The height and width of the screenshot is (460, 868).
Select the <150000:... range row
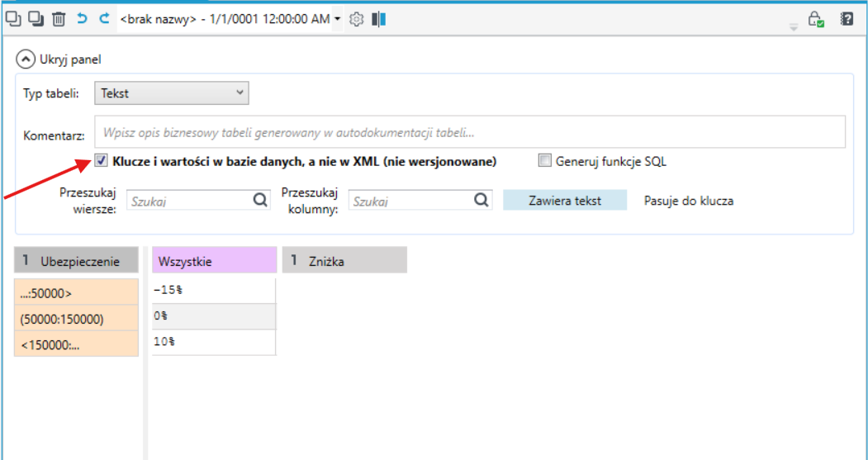pyautogui.click(x=76, y=344)
